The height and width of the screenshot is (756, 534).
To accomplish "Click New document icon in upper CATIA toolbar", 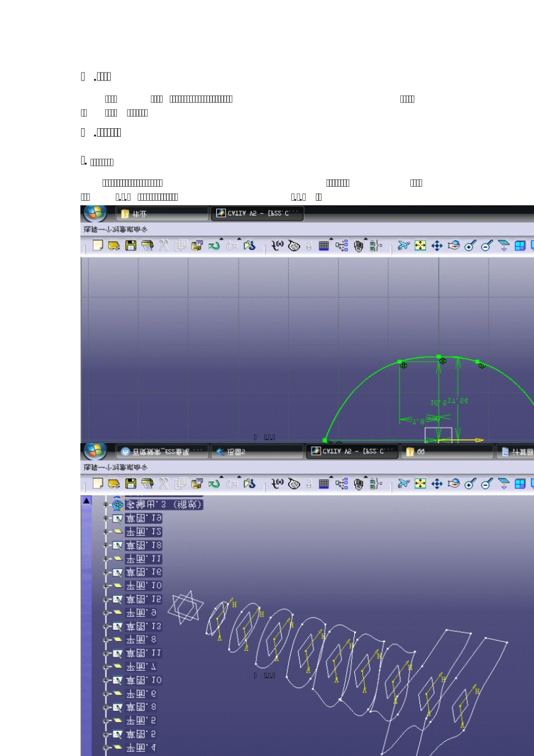I will pyautogui.click(x=98, y=245).
